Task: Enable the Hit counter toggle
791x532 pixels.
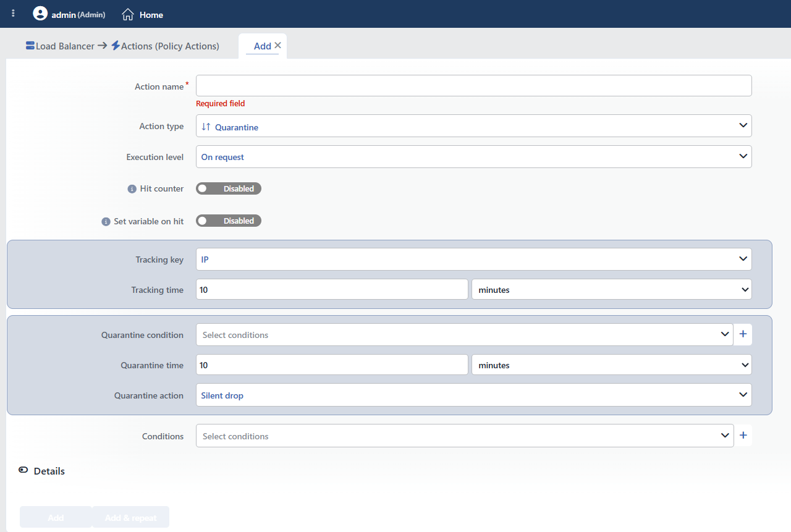Action: click(229, 188)
